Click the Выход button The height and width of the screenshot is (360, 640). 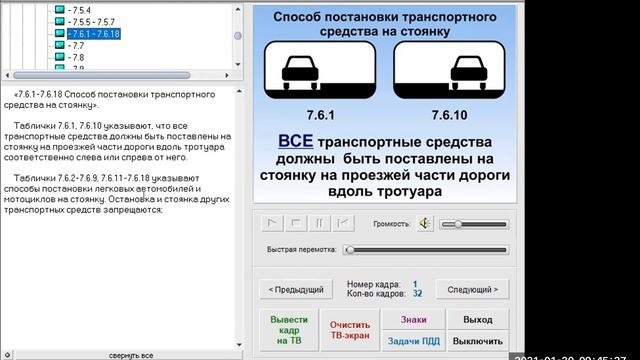point(478,320)
